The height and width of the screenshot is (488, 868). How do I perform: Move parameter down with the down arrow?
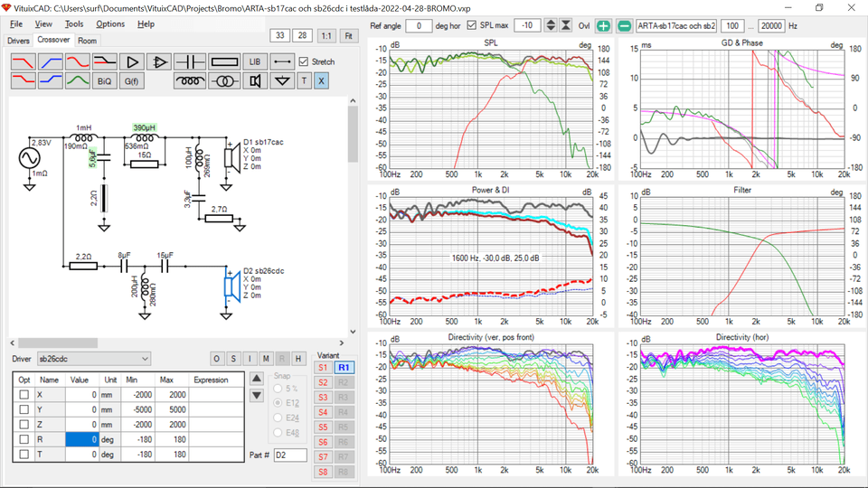click(x=256, y=396)
